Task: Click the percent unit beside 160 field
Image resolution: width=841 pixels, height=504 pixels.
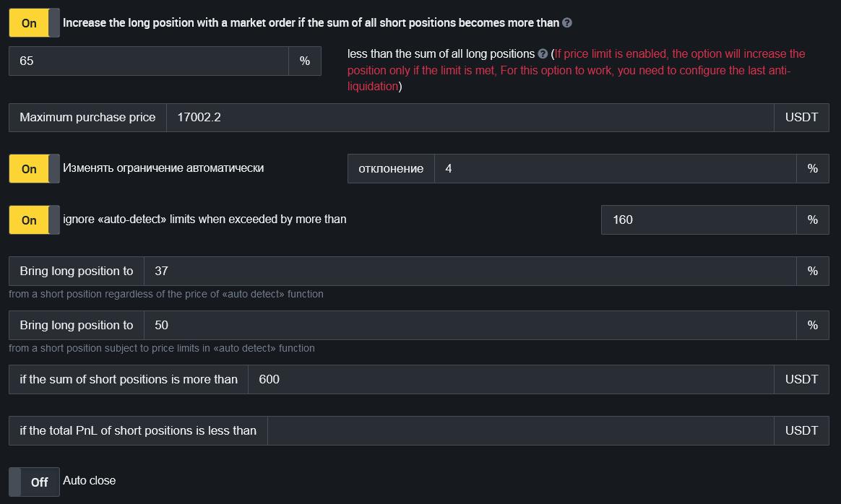Action: pyautogui.click(x=813, y=220)
